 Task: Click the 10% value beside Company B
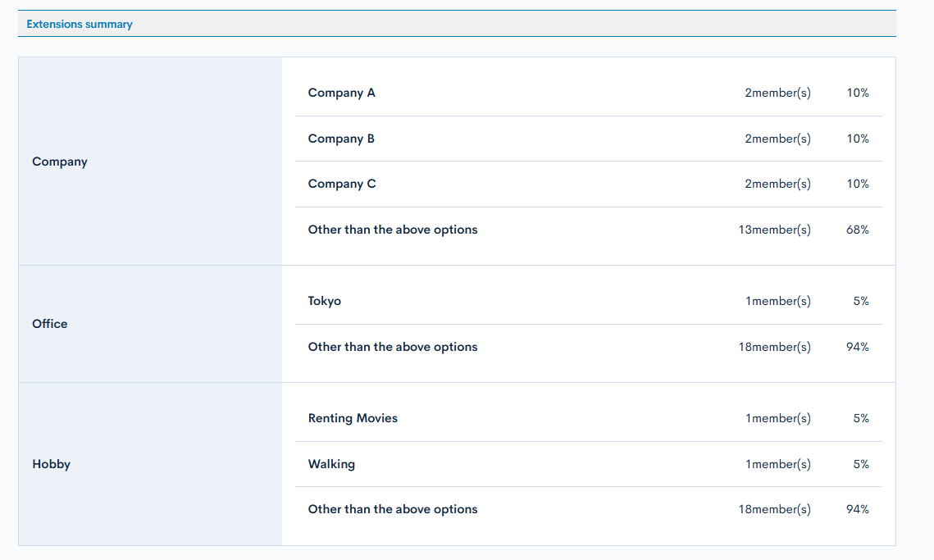(858, 139)
